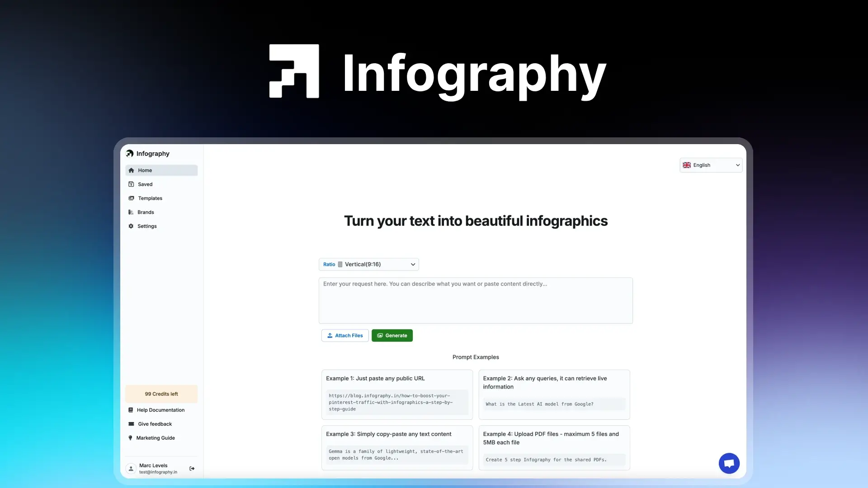This screenshot has width=868, height=488.
Task: Select Example 1 public URL prompt
Action: coord(397,394)
